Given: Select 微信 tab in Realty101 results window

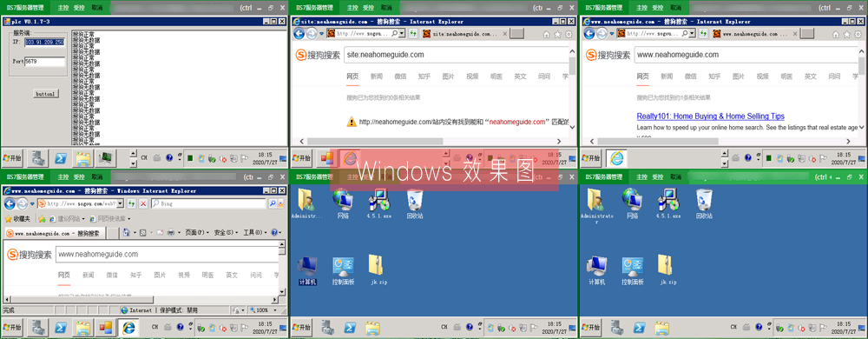Looking at the screenshot, I should point(690,76).
